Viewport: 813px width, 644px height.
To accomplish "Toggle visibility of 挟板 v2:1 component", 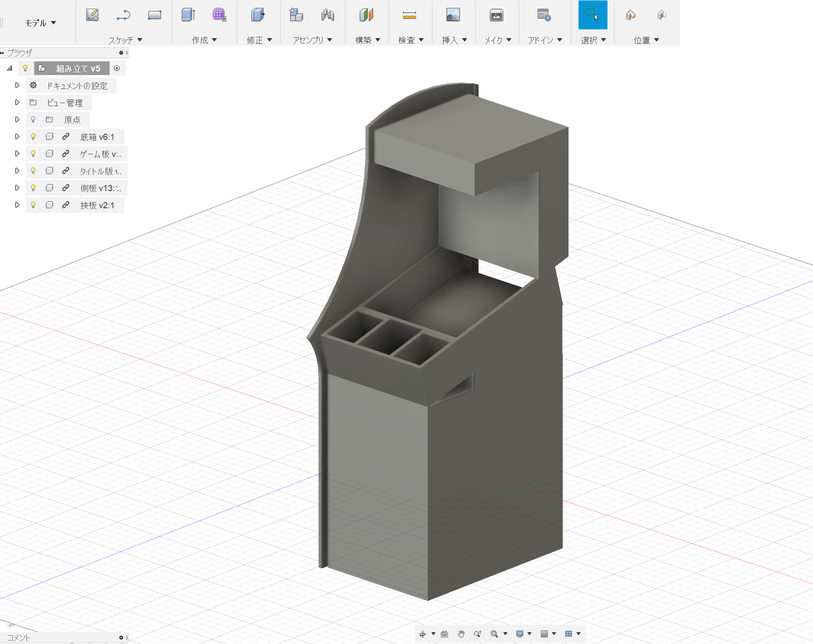I will (33, 205).
